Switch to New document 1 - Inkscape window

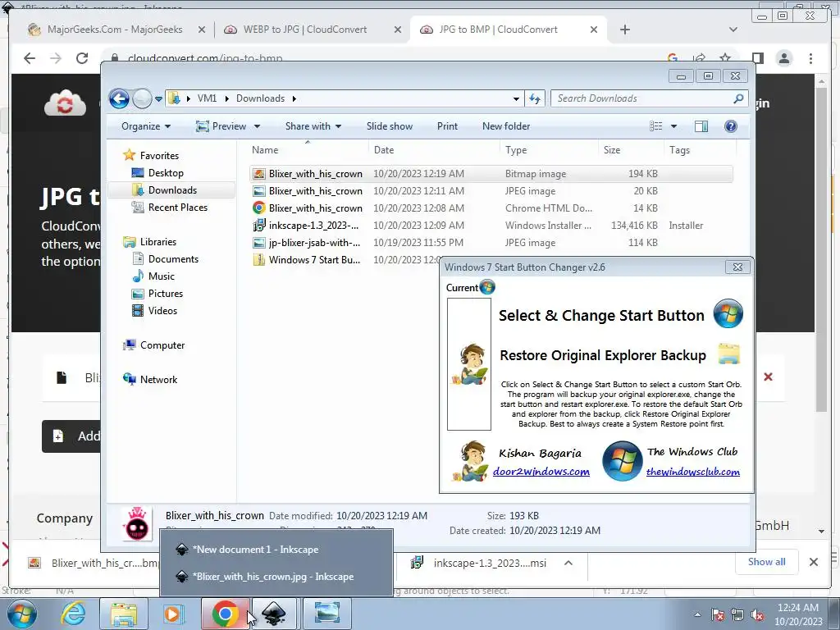pos(276,550)
